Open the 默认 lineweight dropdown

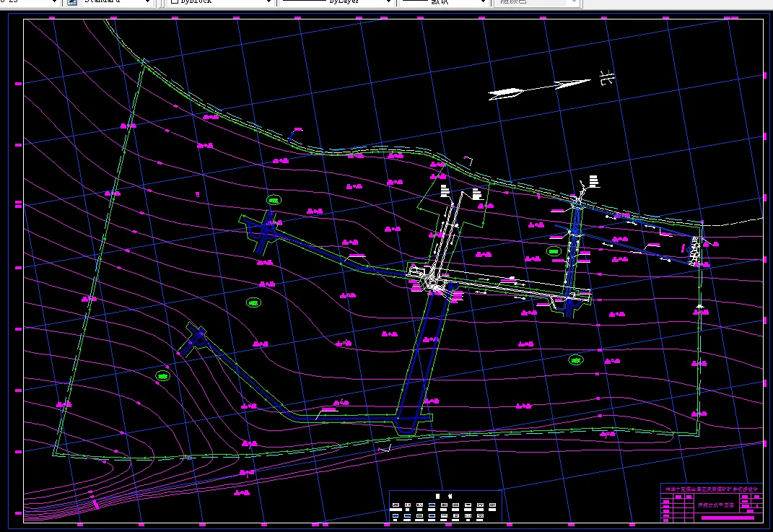click(x=442, y=2)
